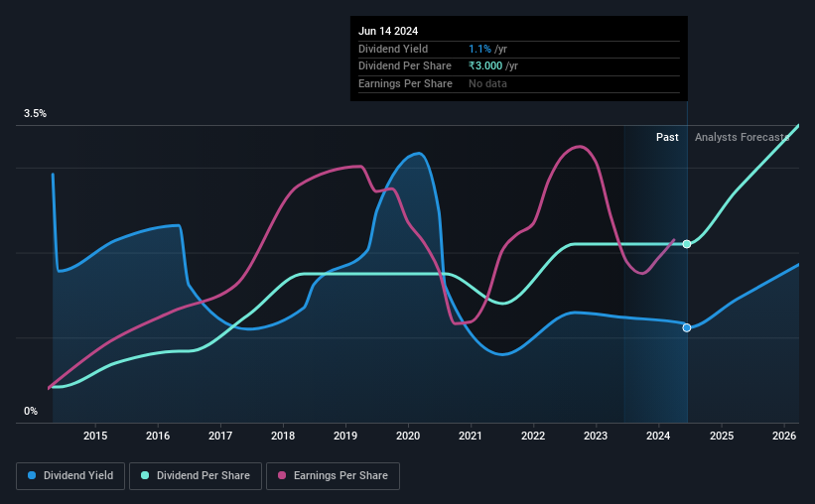Click the 2026 x-axis label

point(784,436)
